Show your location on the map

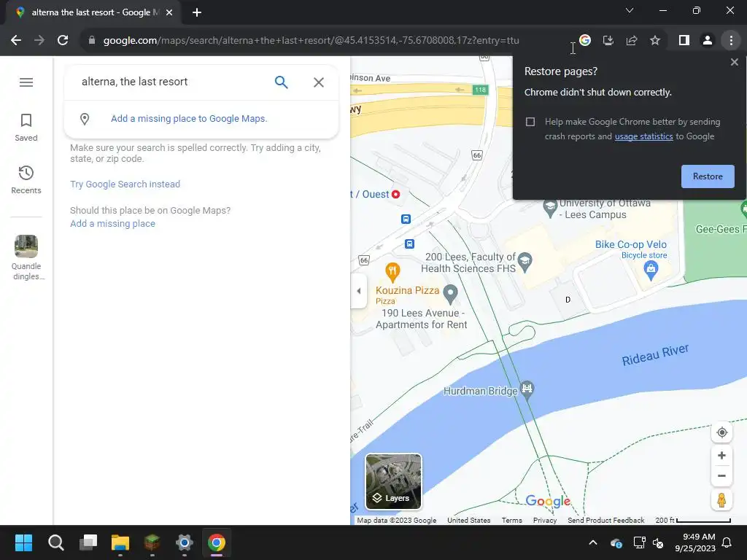721,432
